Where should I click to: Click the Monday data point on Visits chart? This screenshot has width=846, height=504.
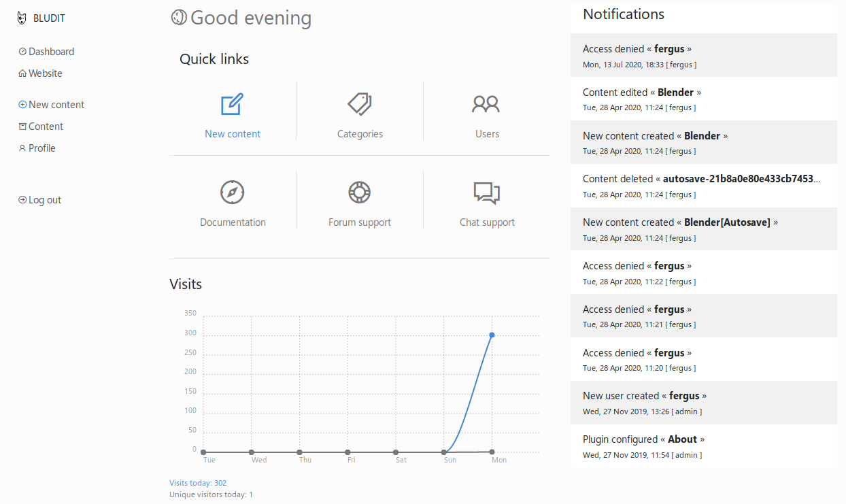[492, 335]
